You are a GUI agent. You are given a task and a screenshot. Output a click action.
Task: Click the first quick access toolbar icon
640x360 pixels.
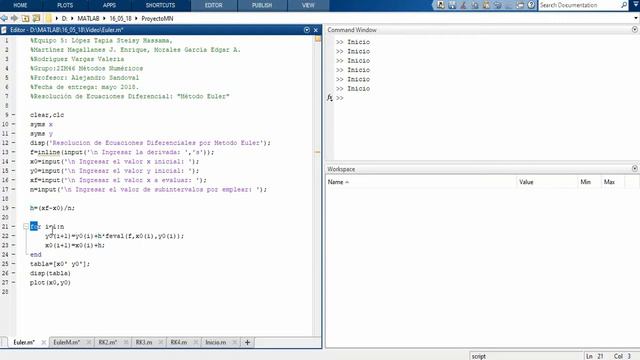pos(440,5)
